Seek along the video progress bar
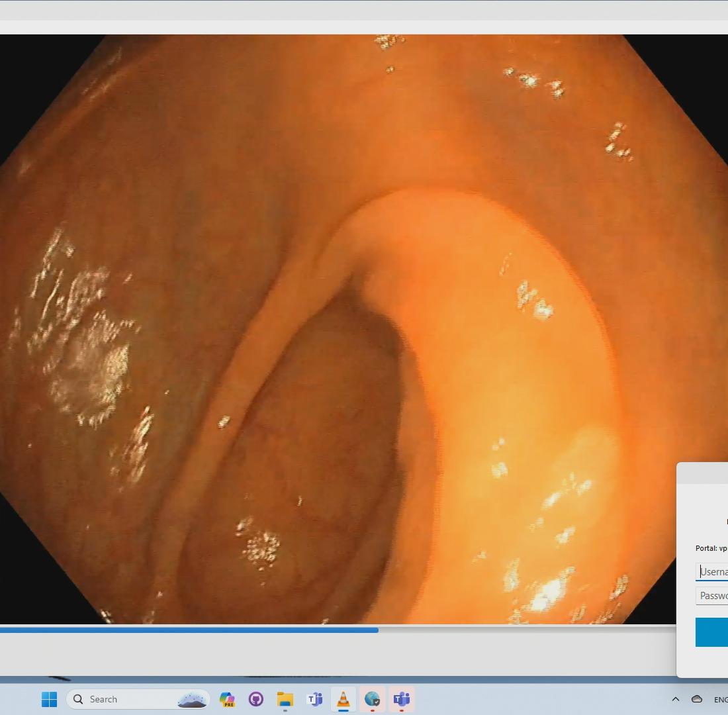Screen dimensions: 728x715 (338, 630)
